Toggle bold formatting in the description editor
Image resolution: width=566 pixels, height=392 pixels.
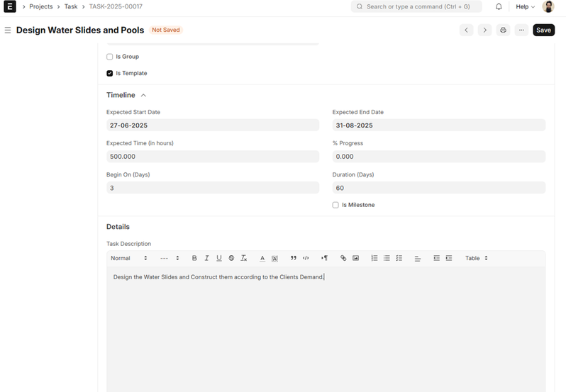point(194,258)
